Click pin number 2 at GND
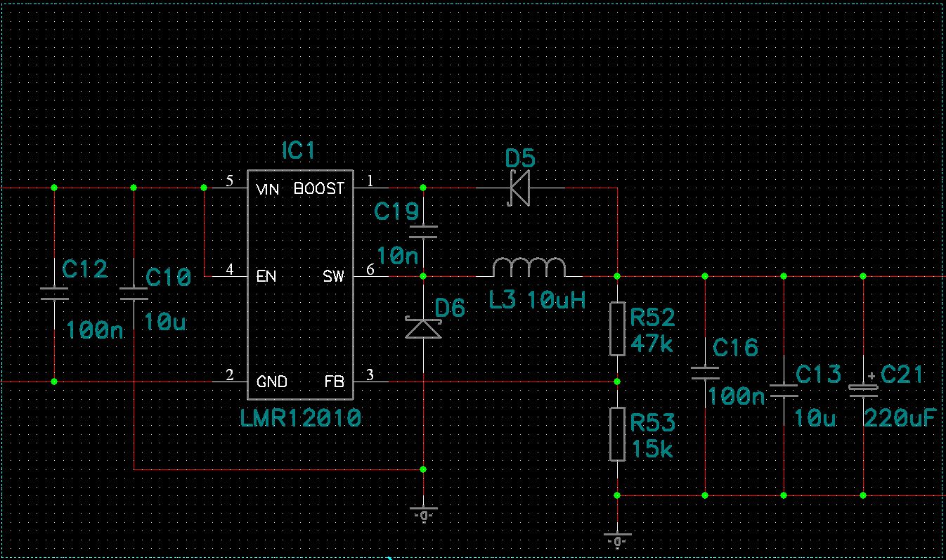The width and height of the screenshot is (946, 560). 229,375
